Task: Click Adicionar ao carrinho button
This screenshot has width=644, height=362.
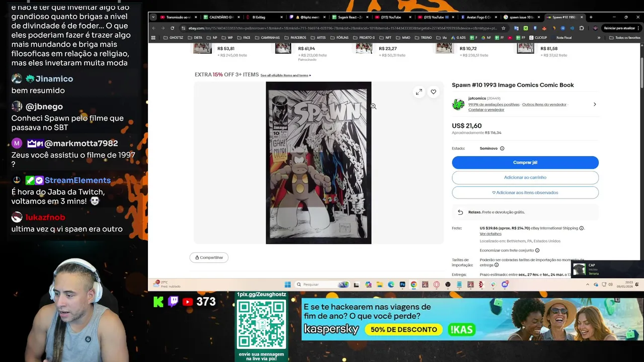Action: pos(525,177)
